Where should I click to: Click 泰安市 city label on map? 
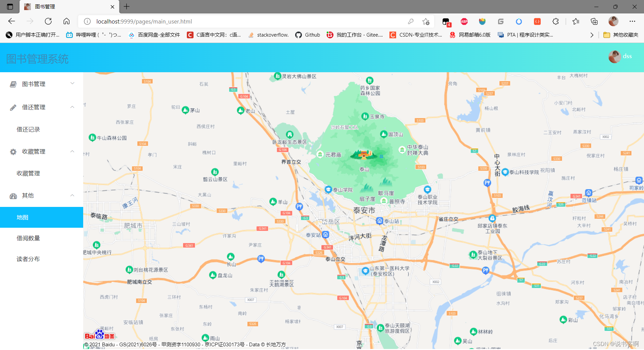pos(364,211)
